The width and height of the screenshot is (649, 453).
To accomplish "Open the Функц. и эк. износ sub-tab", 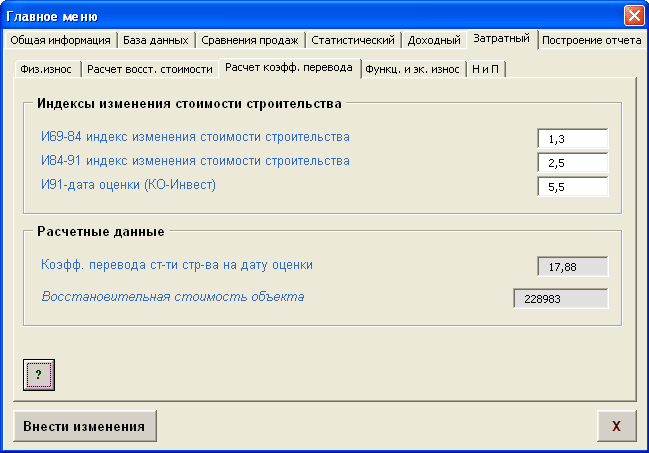I will pos(412,69).
